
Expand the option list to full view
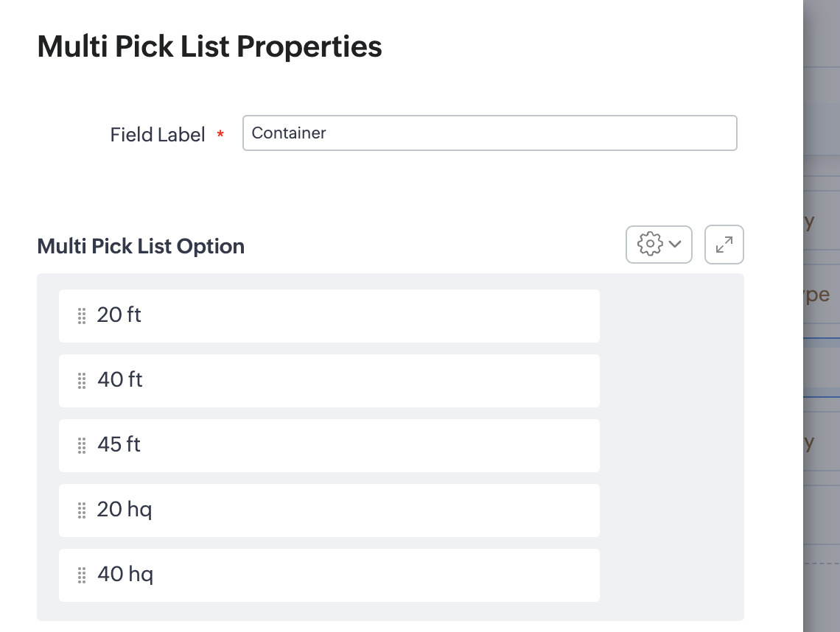pos(724,245)
